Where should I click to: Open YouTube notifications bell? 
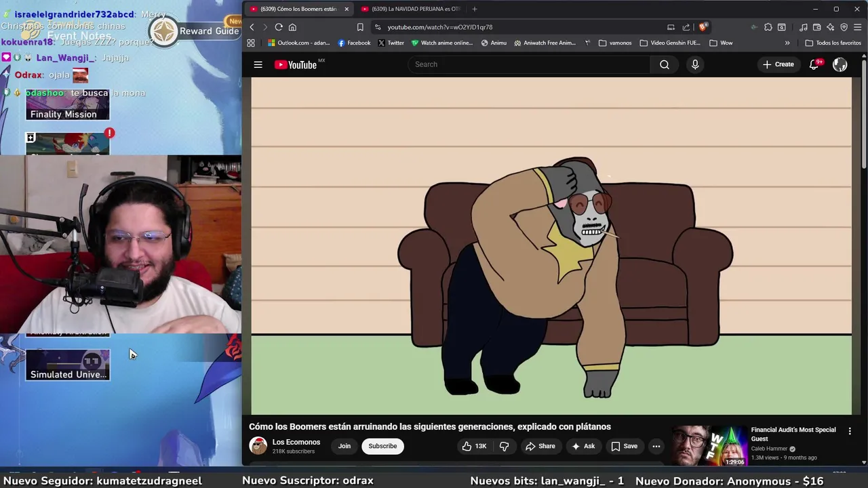click(x=814, y=64)
